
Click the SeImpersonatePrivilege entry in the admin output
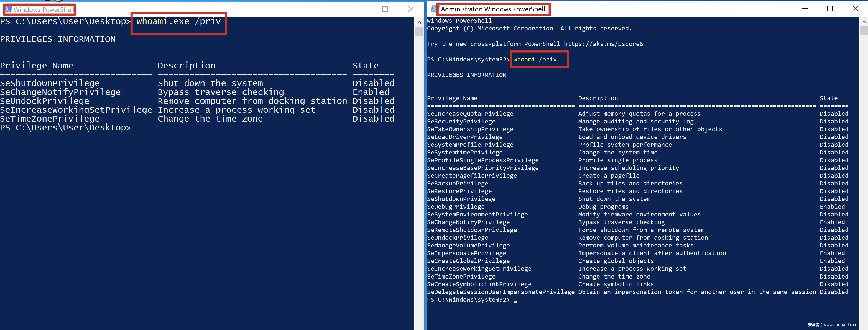tap(466, 253)
